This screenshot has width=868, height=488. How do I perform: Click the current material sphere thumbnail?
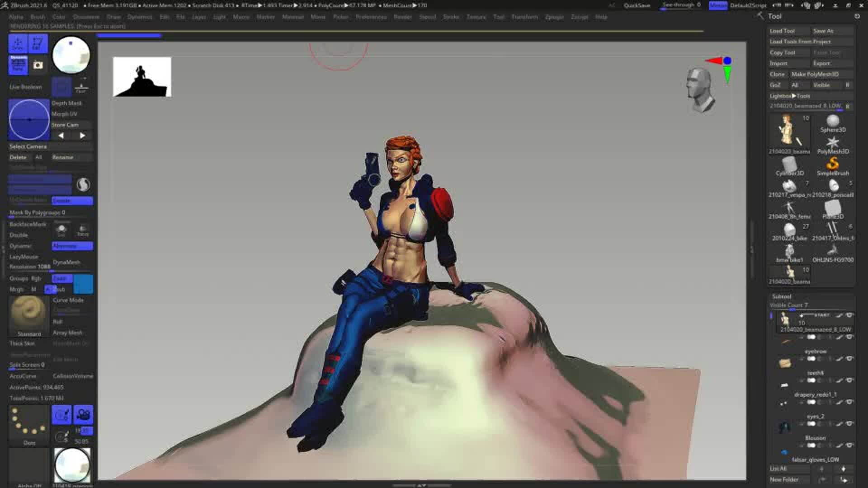pyautogui.click(x=71, y=55)
